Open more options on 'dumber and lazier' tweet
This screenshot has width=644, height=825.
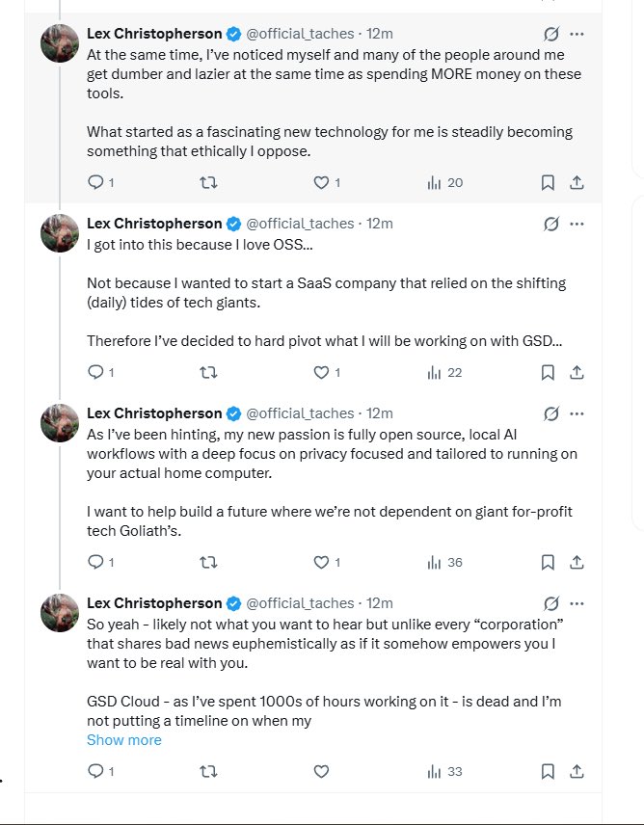click(x=577, y=34)
